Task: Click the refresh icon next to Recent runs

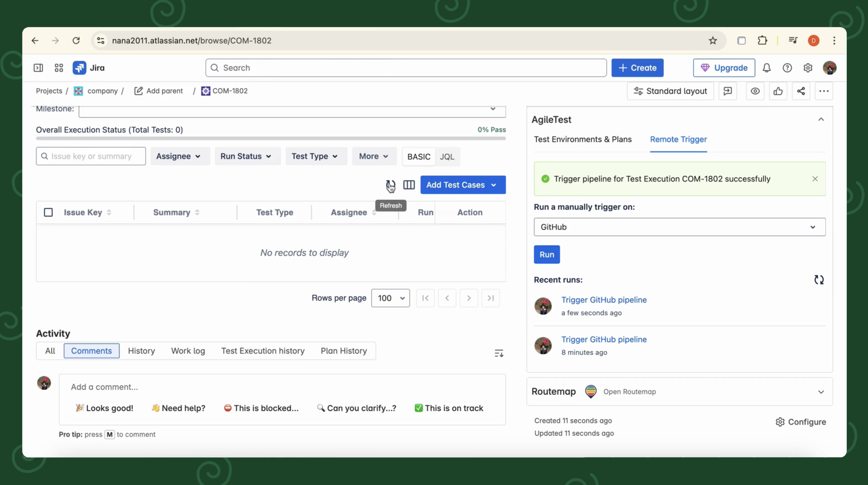Action: (x=819, y=280)
